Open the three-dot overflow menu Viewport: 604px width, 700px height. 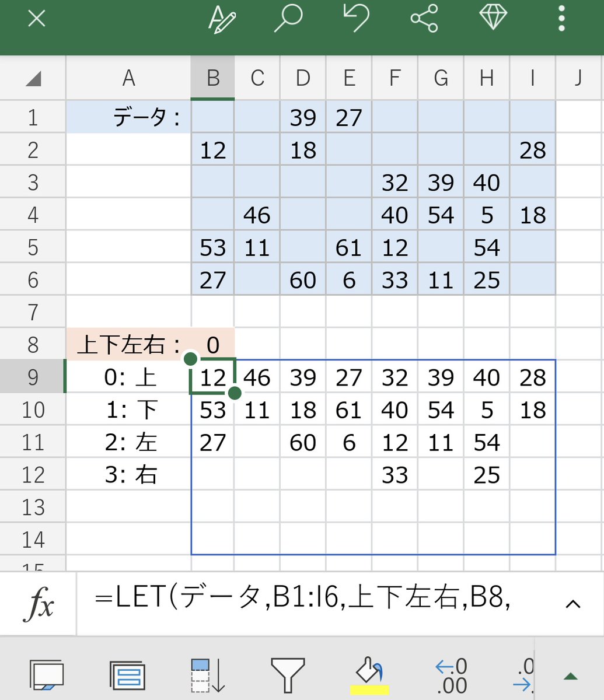click(x=561, y=18)
